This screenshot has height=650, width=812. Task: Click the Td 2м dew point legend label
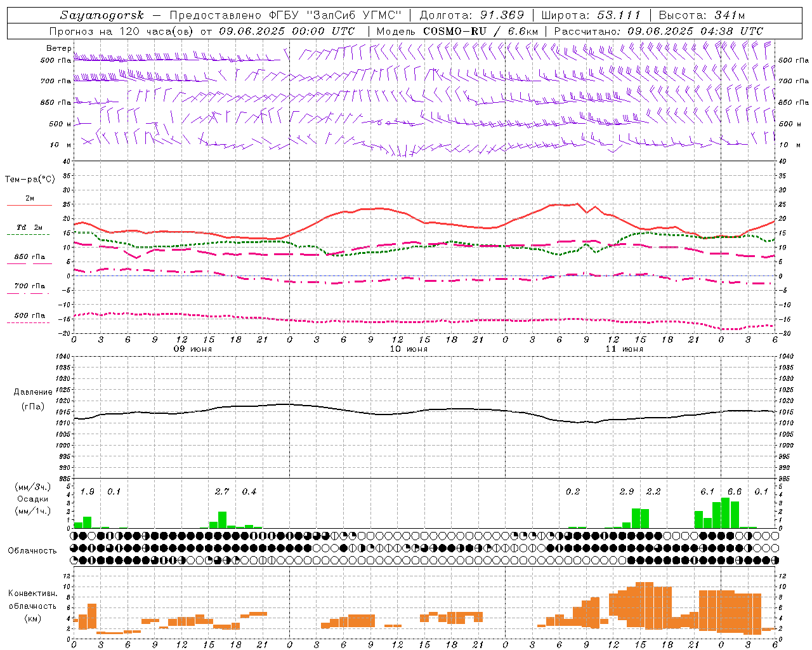[x=30, y=227]
